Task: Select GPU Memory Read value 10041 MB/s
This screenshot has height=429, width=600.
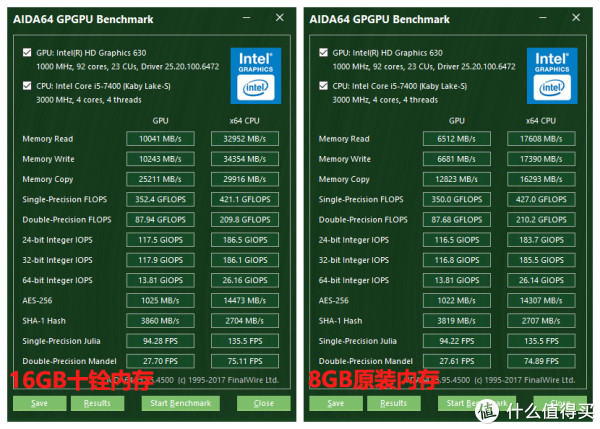Action: coord(160,139)
